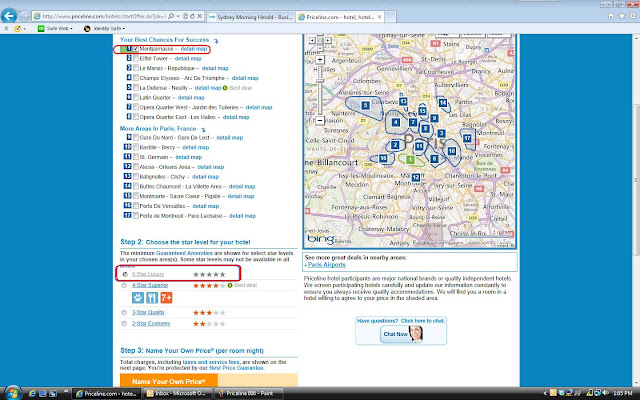Click the restaurant amenity fork-knife icon

(152, 298)
